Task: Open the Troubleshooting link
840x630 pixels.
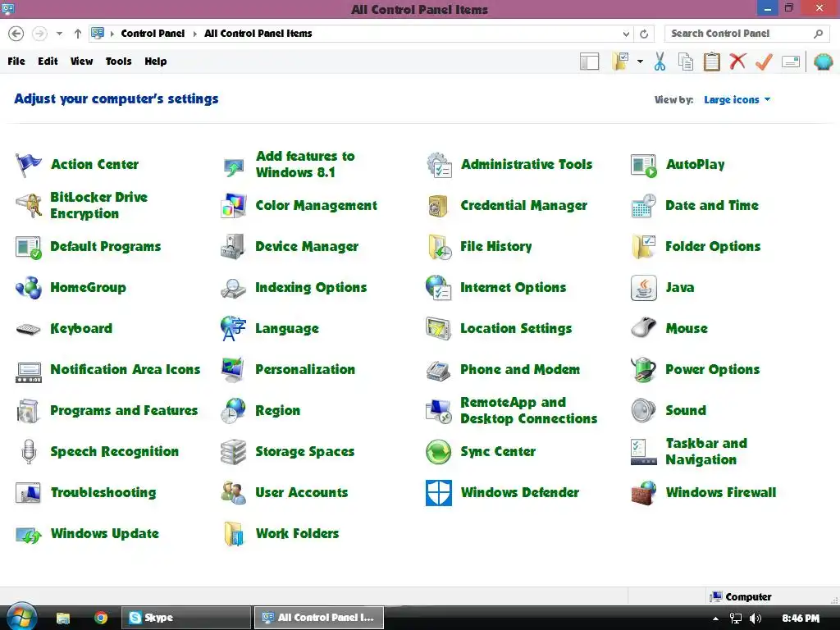Action: pos(103,493)
